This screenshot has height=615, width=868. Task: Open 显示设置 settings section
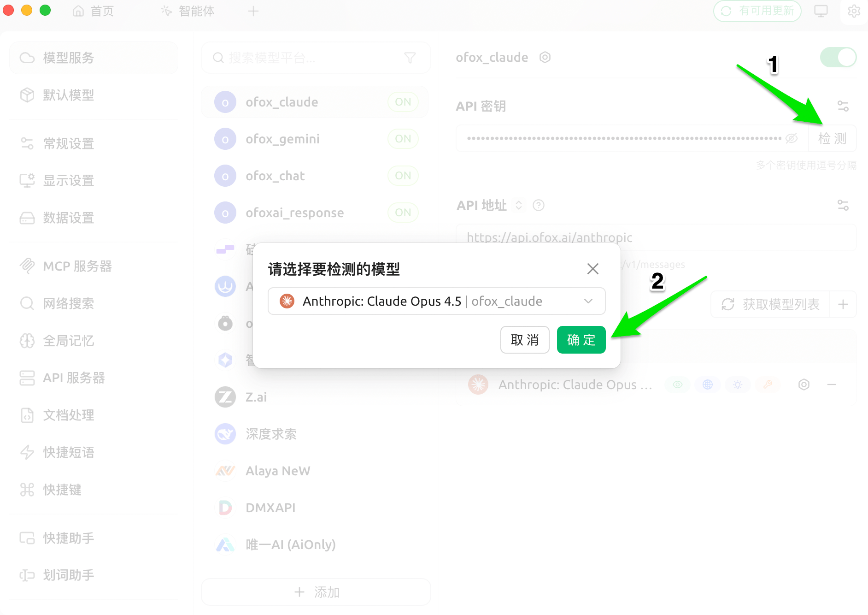(x=94, y=180)
